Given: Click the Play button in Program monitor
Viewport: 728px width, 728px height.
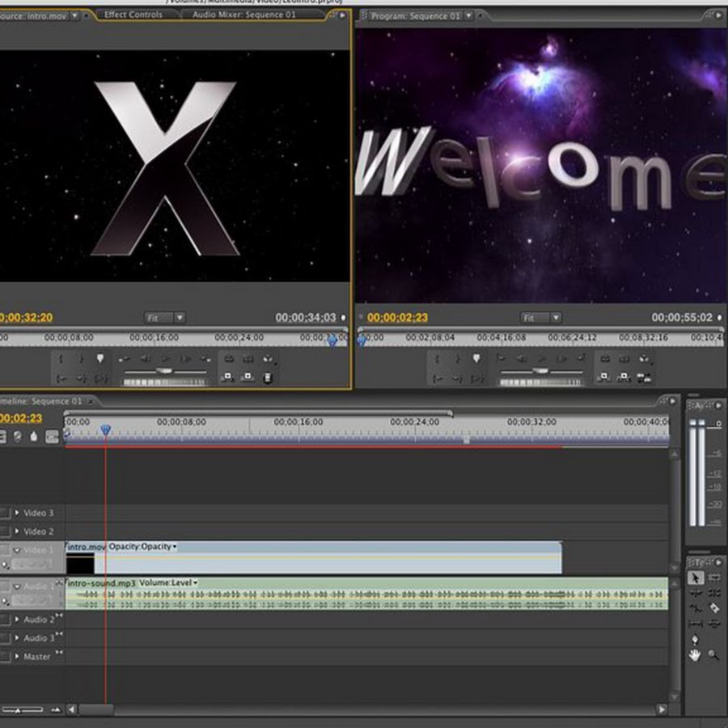Looking at the screenshot, I should 541,359.
